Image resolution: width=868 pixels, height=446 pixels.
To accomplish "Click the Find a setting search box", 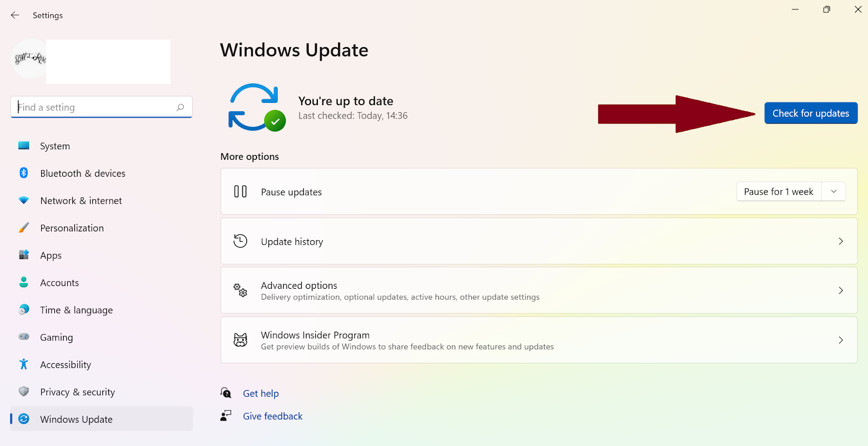I will (101, 107).
